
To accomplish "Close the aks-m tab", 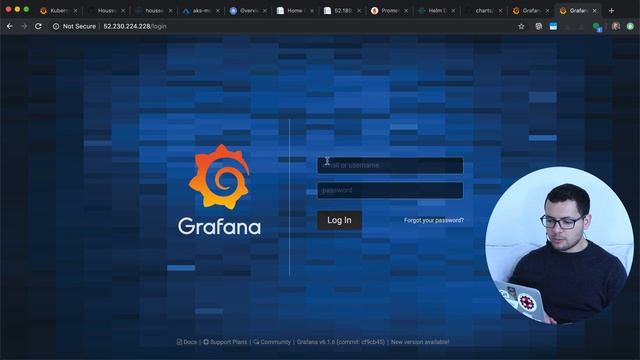I will tap(218, 11).
